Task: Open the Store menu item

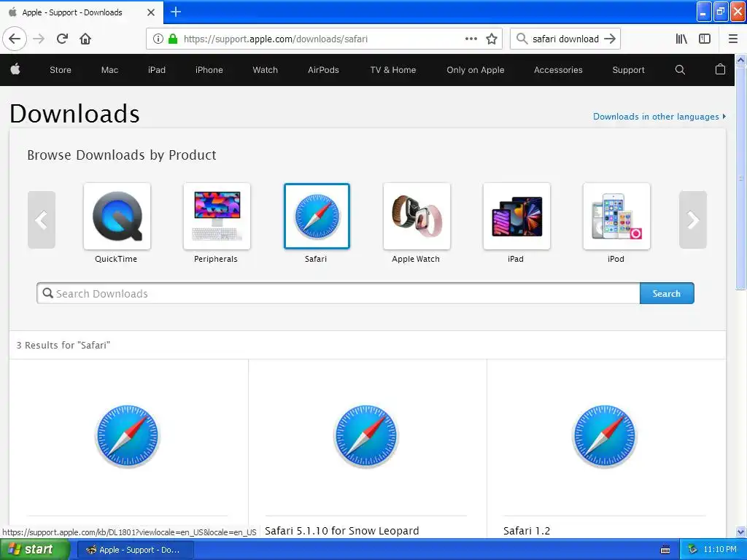Action: click(61, 69)
